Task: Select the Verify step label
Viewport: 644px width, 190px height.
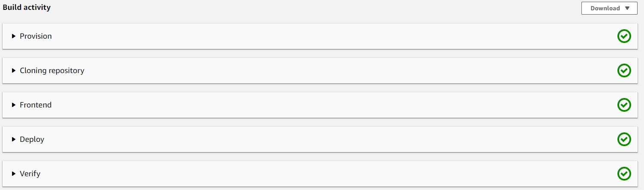Action: [30, 174]
